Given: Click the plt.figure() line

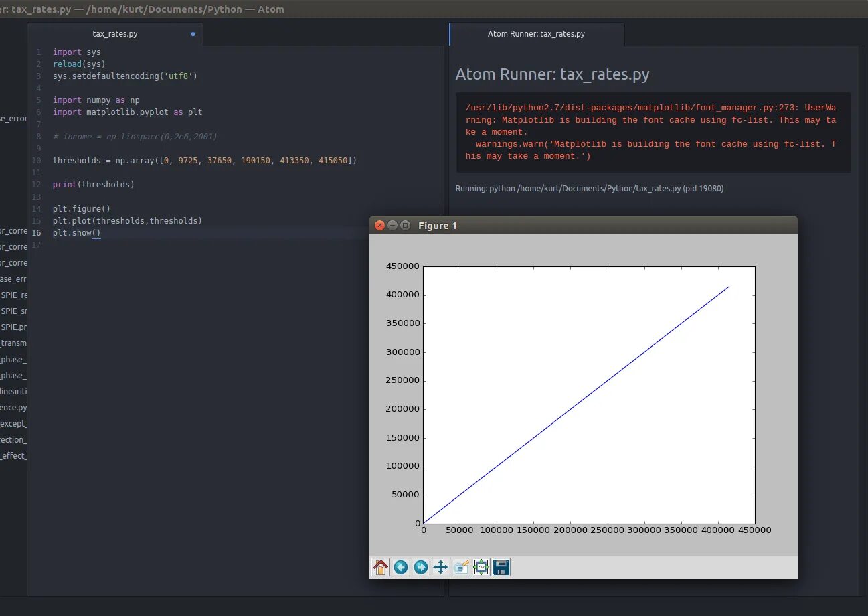Looking at the screenshot, I should (82, 209).
